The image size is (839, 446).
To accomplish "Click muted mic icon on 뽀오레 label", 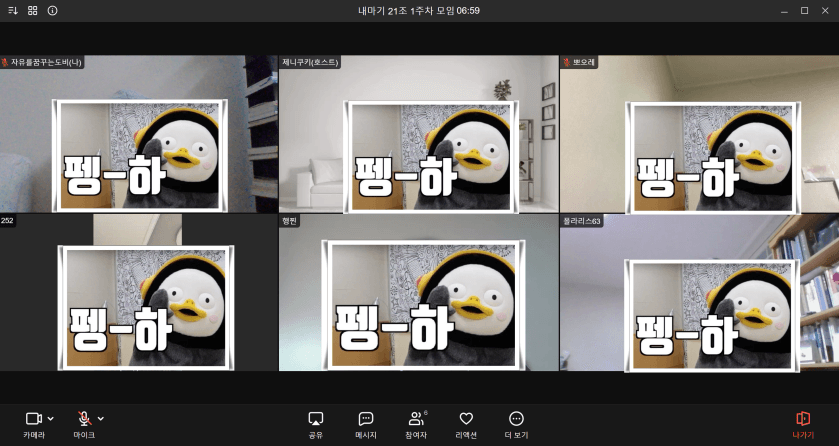I will (x=566, y=62).
